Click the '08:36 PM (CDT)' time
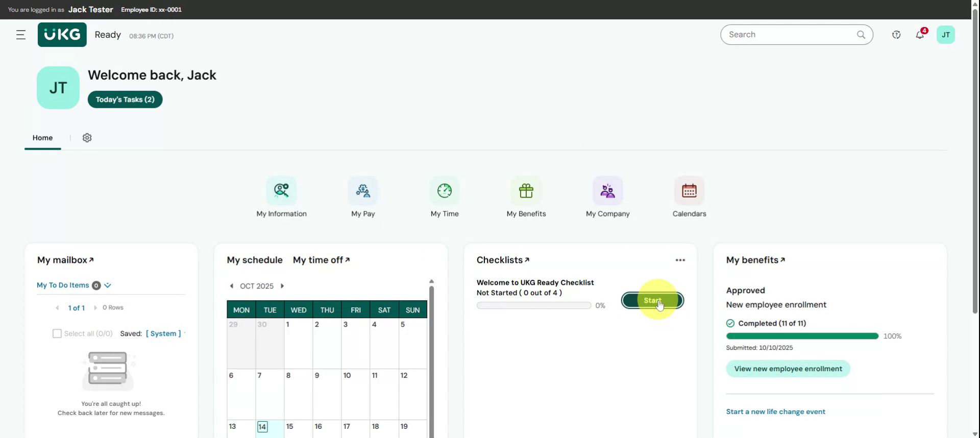980x438 pixels. (x=151, y=36)
